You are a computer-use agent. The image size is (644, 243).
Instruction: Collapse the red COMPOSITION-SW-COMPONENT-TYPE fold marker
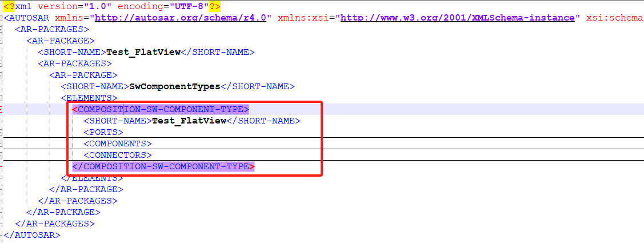click(x=1, y=109)
